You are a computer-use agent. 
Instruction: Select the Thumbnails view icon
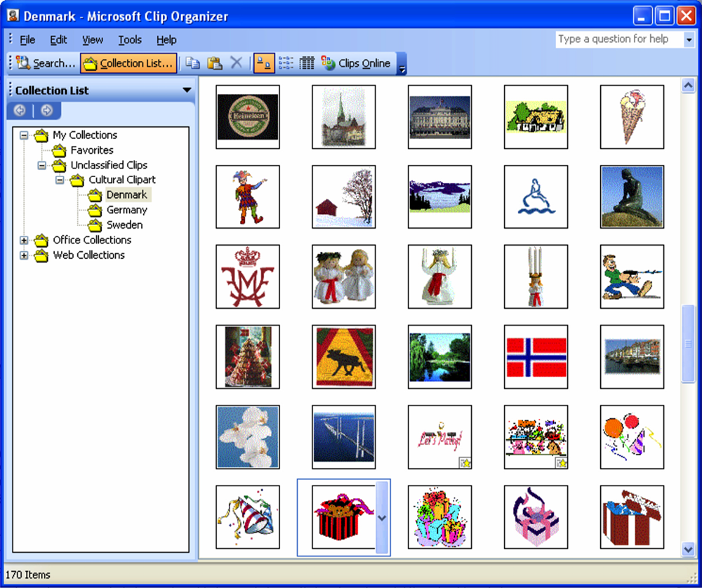click(x=263, y=63)
